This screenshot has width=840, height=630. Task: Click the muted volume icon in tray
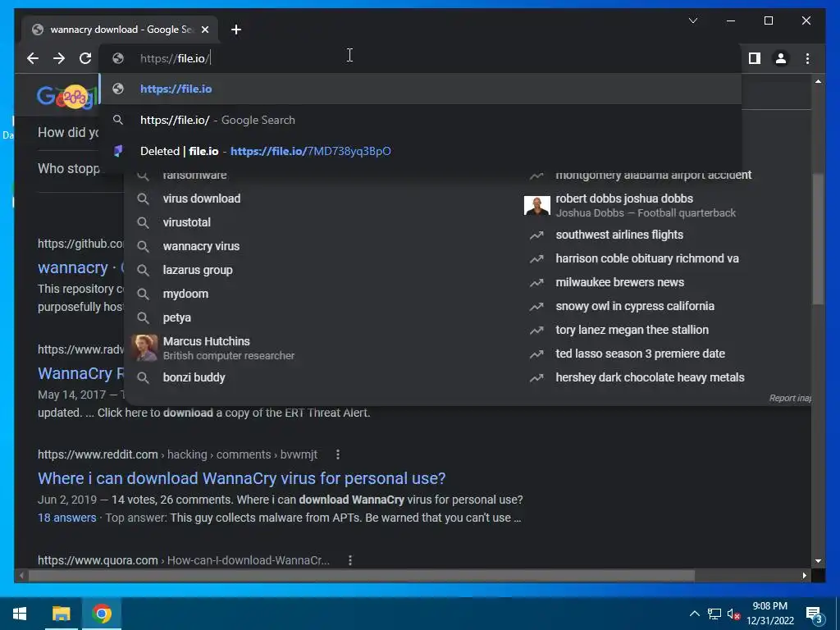click(733, 614)
